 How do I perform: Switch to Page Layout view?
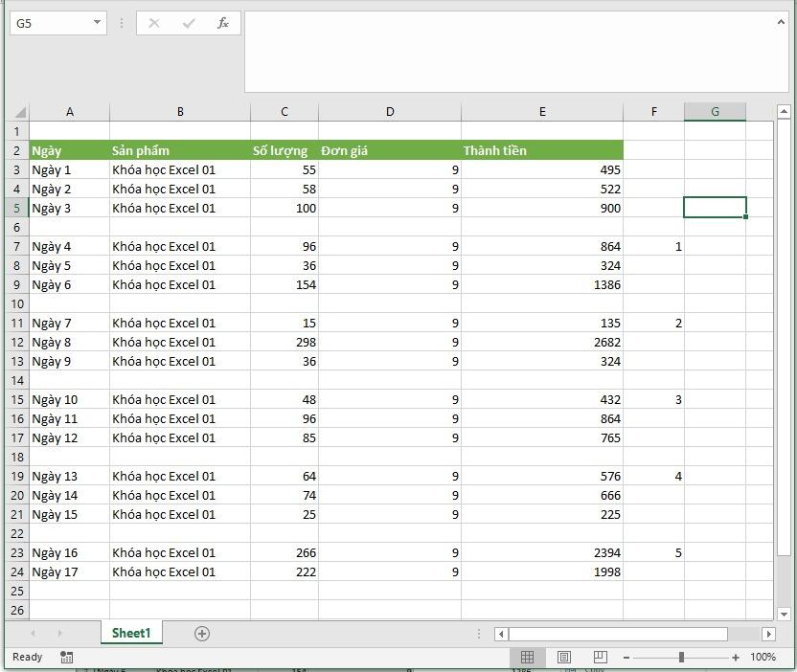(563, 657)
